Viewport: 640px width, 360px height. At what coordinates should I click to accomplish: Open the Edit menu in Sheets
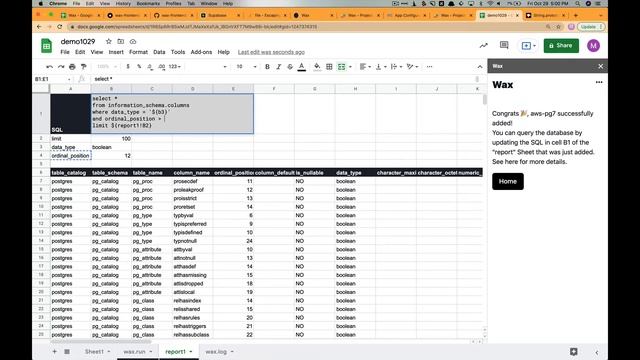coord(80,52)
